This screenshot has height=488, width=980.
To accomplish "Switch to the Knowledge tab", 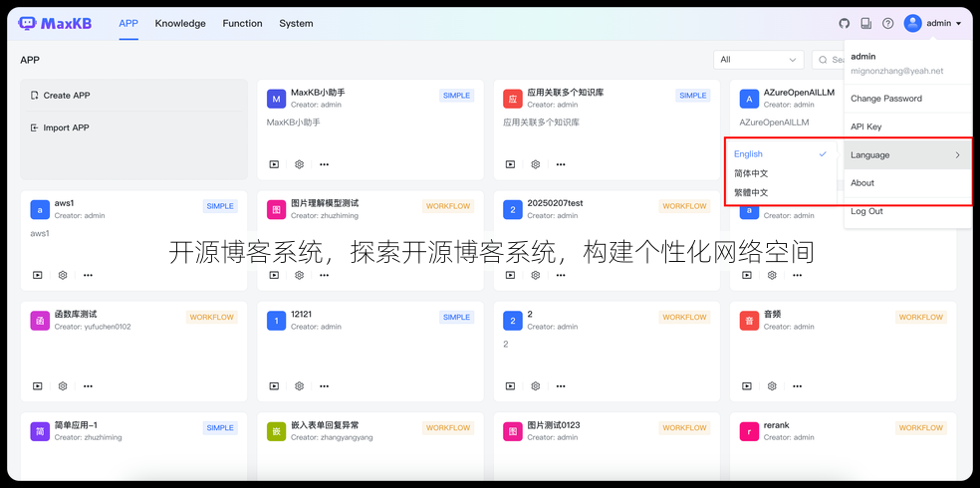I will [180, 24].
